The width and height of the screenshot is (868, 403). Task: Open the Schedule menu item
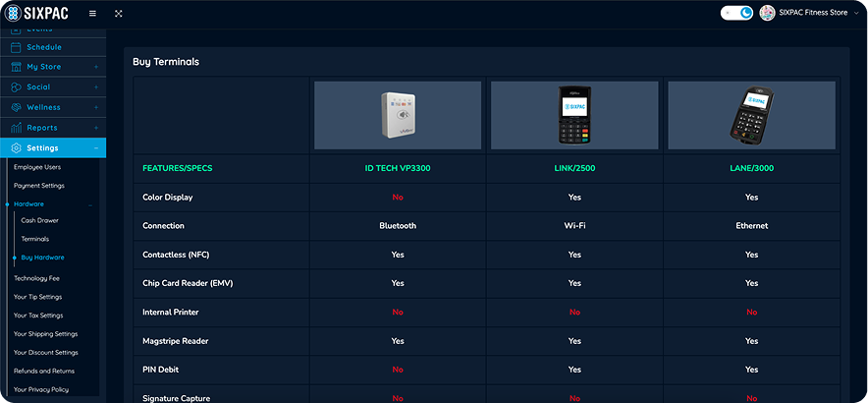click(x=53, y=48)
